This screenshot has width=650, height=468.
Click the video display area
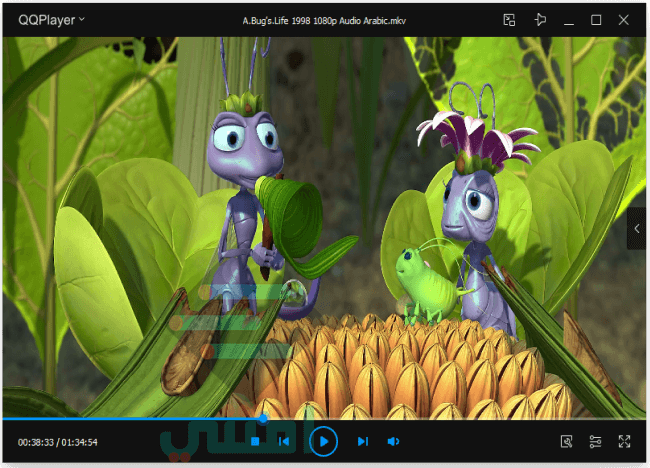pos(324,226)
